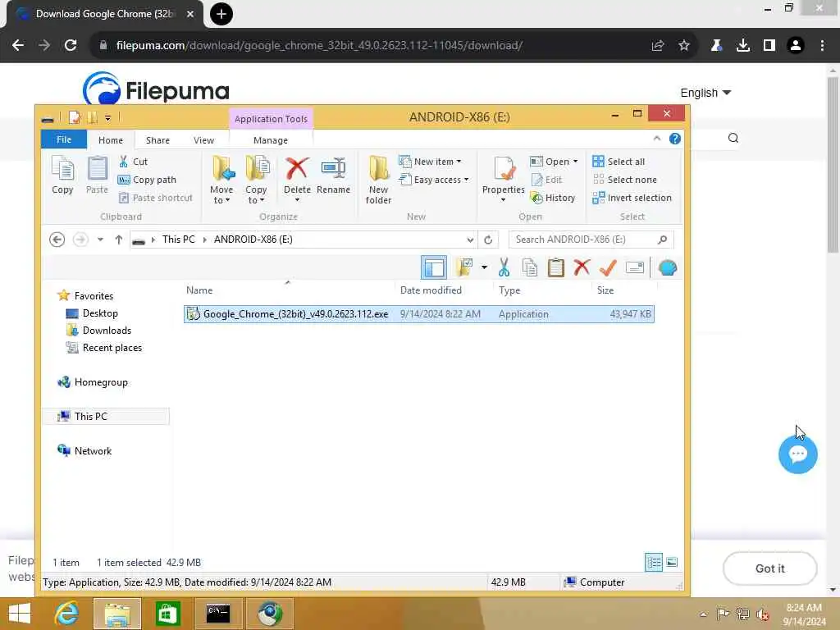Switch to the Manage ribbon tab
The image size is (840, 630).
pyautogui.click(x=271, y=139)
